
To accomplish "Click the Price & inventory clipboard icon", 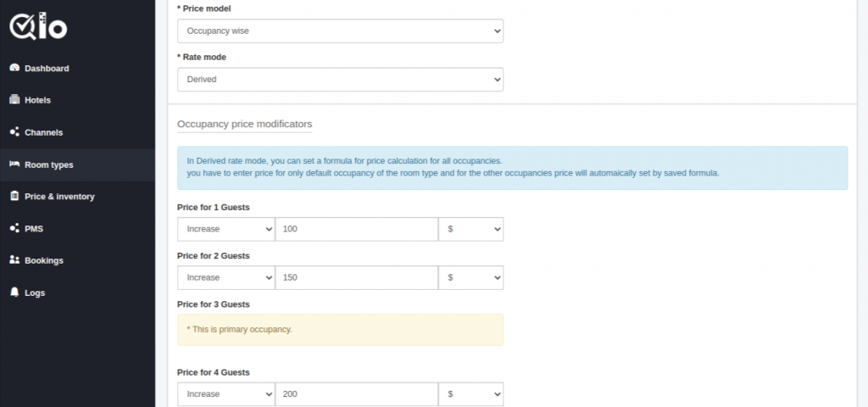I will [x=14, y=196].
